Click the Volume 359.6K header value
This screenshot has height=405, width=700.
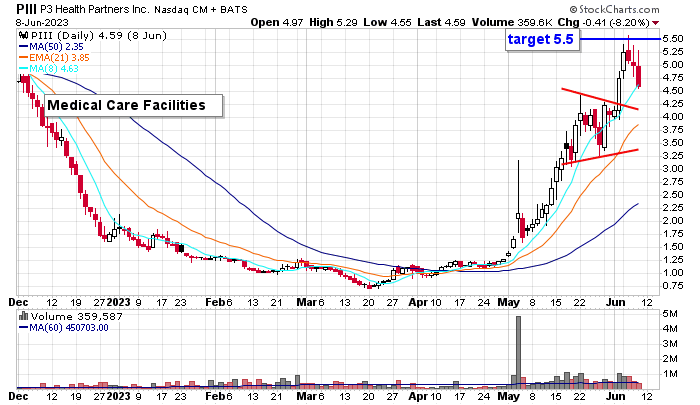tap(512, 22)
